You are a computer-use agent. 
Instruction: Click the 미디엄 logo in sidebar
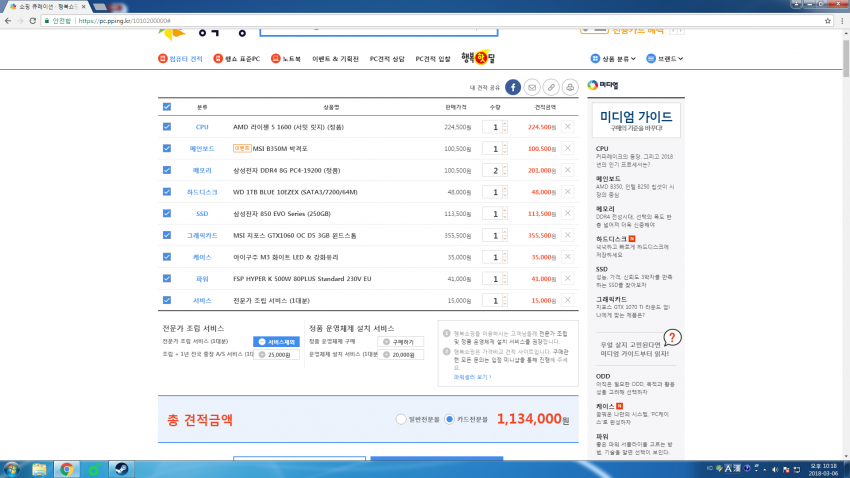tap(603, 85)
